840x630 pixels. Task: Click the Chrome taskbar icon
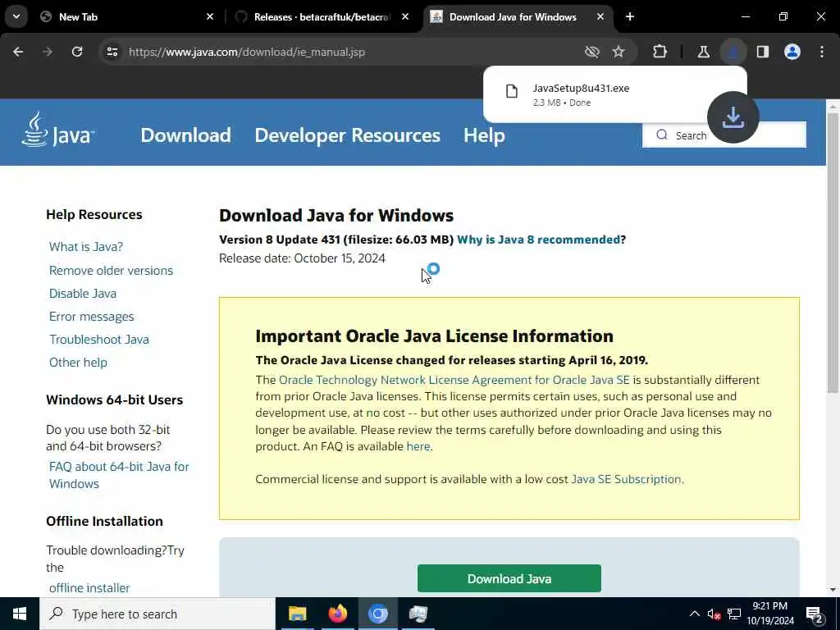[377, 614]
